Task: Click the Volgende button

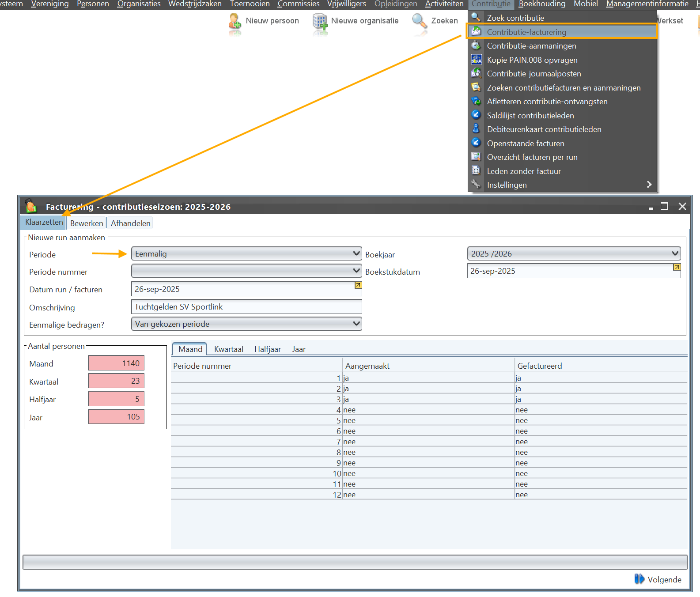Action: pyautogui.click(x=658, y=579)
